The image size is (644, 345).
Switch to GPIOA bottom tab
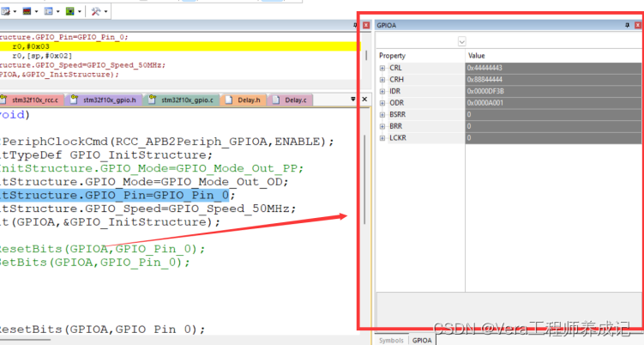click(422, 340)
